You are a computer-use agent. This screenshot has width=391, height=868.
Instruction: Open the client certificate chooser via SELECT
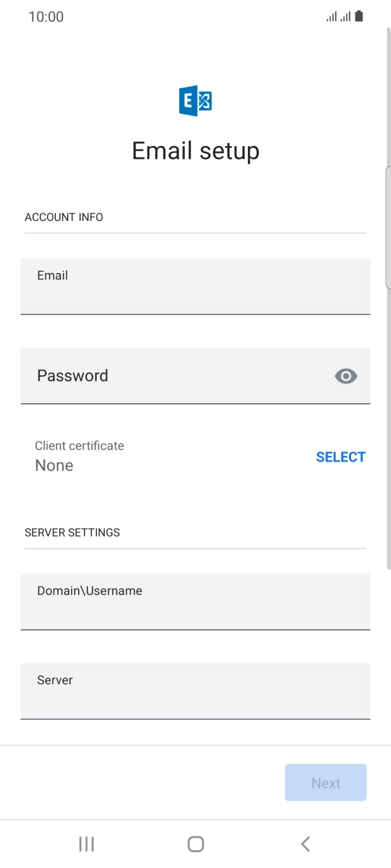coord(341,457)
